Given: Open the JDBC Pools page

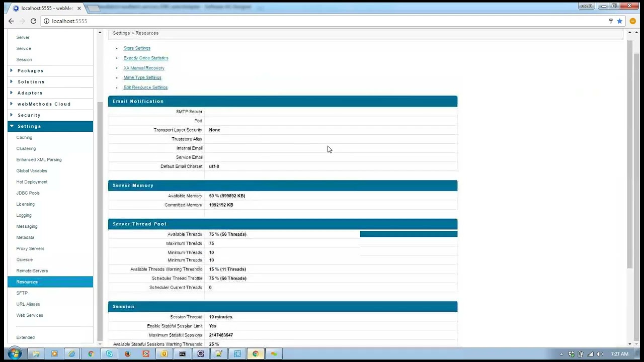Looking at the screenshot, I should point(28,193).
